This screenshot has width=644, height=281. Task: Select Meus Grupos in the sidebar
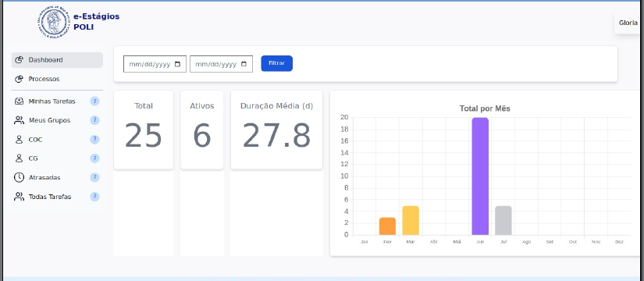coord(57,120)
